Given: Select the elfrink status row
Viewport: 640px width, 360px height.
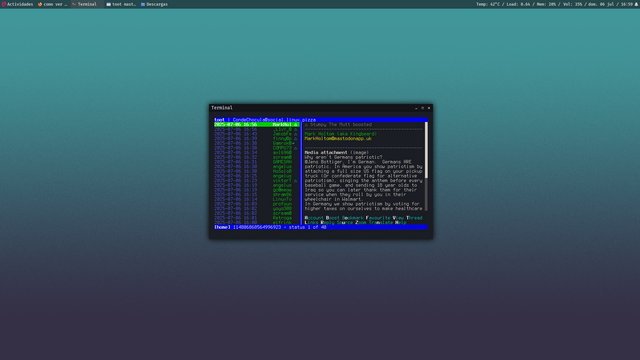Looking at the screenshot, I should click(x=257, y=222).
